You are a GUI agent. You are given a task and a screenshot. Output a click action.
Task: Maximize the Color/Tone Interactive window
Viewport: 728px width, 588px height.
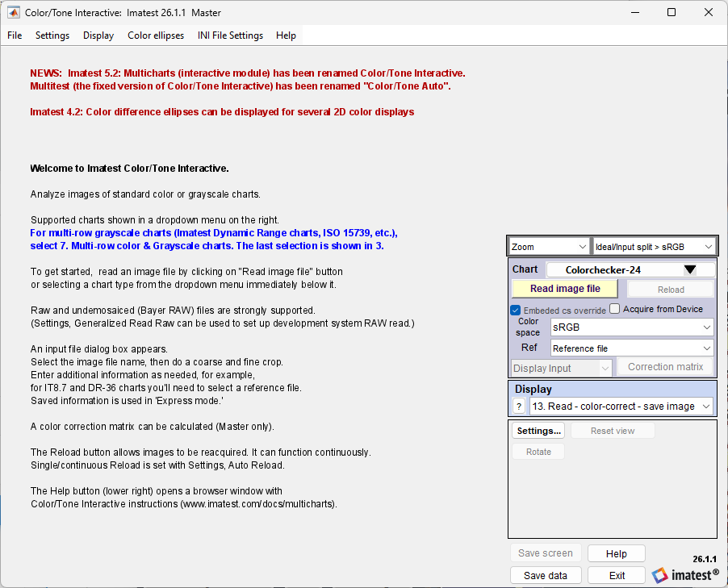(x=672, y=13)
